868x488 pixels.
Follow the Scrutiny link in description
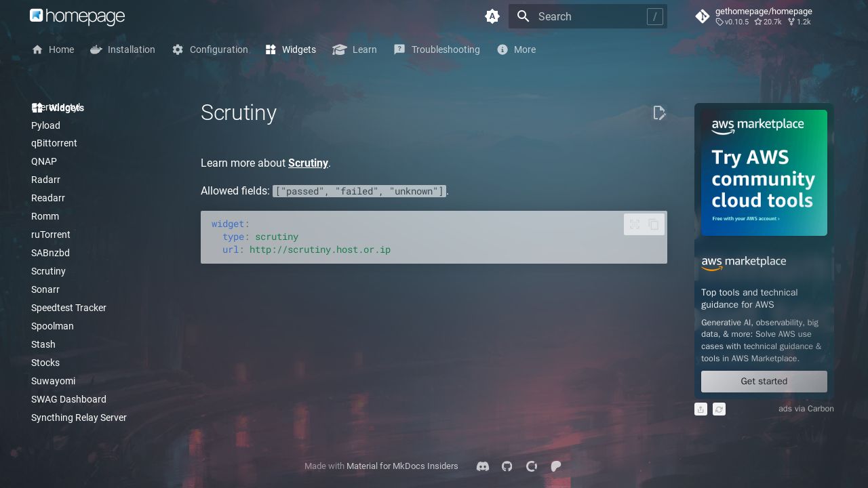308,163
